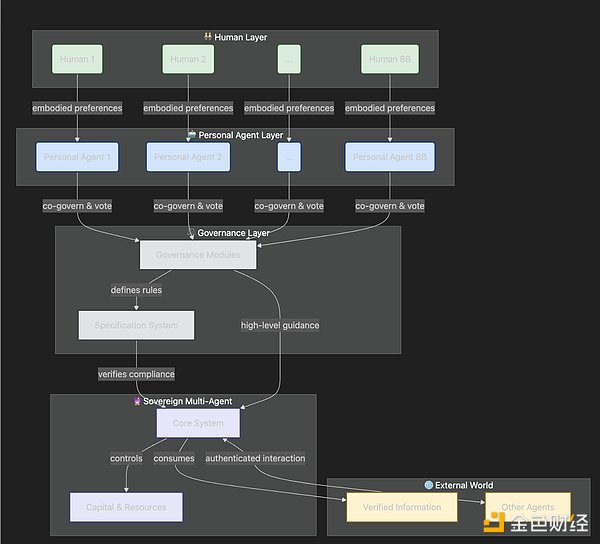Click the 'Governance Layer' group title
The width and height of the screenshot is (600, 544).
point(233,233)
